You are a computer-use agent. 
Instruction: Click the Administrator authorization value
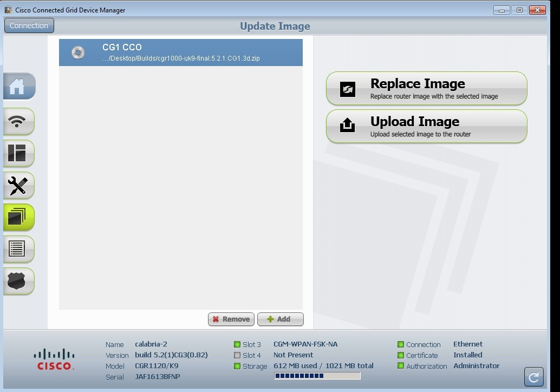pyautogui.click(x=477, y=365)
